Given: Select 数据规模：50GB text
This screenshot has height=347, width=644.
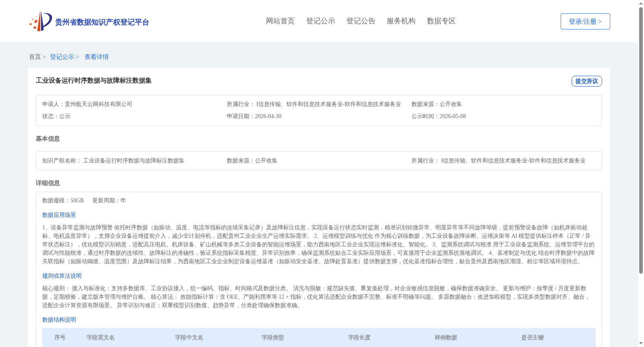Looking at the screenshot, I should [x=63, y=200].
